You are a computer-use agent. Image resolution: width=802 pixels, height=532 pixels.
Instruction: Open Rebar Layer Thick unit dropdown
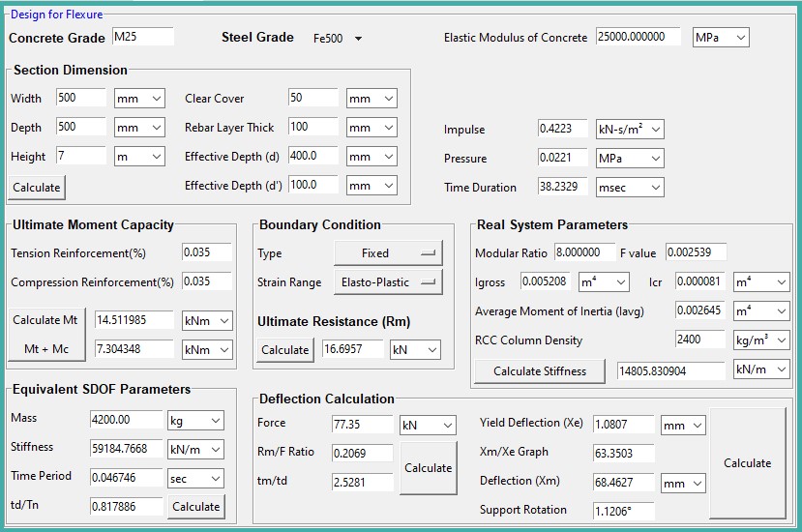click(371, 128)
